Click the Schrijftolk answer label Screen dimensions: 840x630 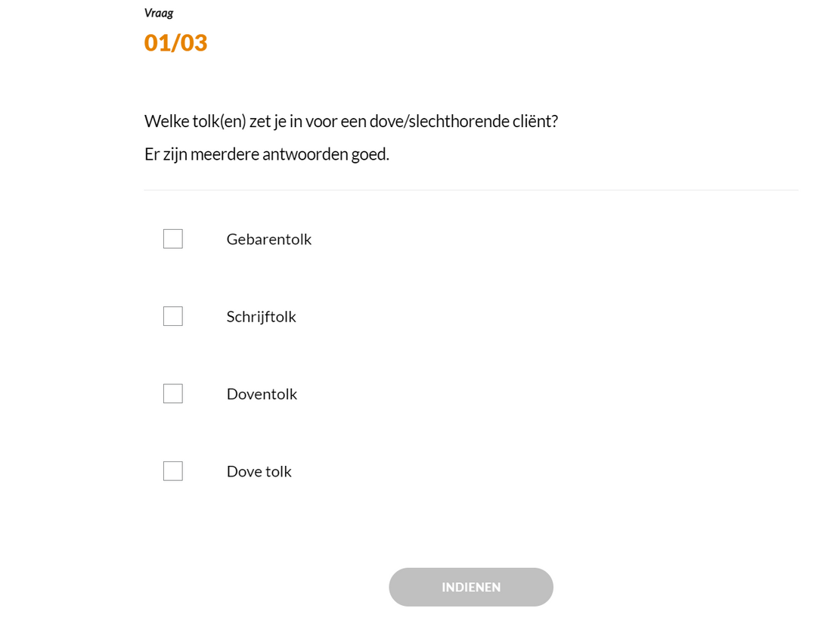261,316
